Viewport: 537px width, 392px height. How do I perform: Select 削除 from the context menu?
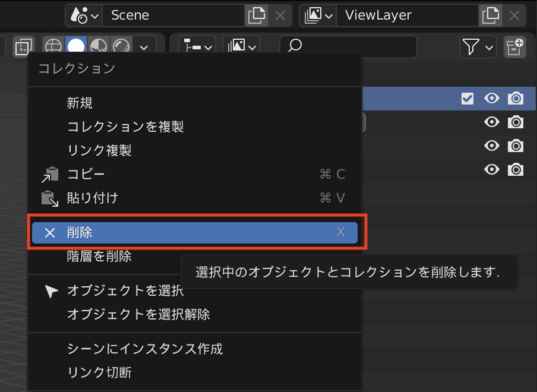click(194, 233)
